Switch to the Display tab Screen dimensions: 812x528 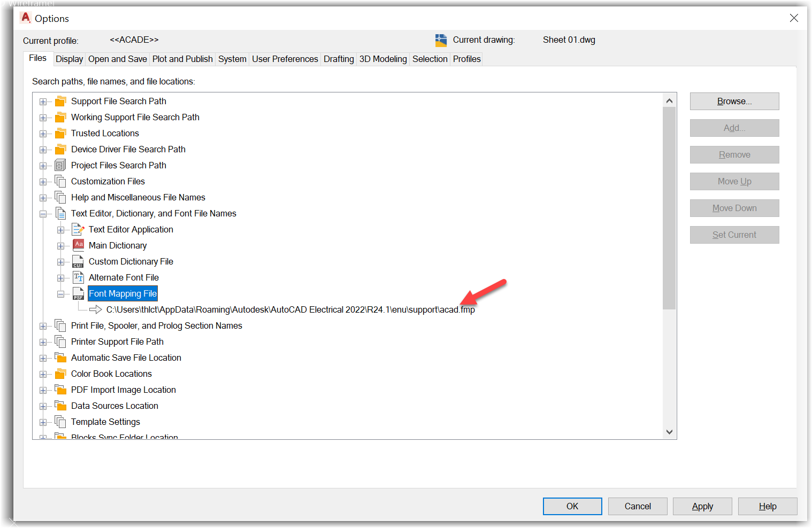(70, 59)
